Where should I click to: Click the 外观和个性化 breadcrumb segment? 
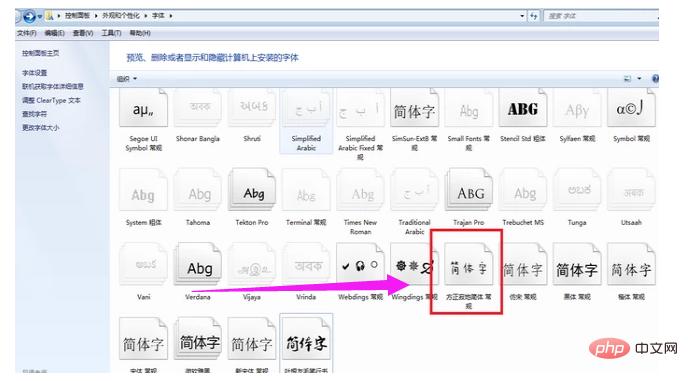(x=121, y=16)
